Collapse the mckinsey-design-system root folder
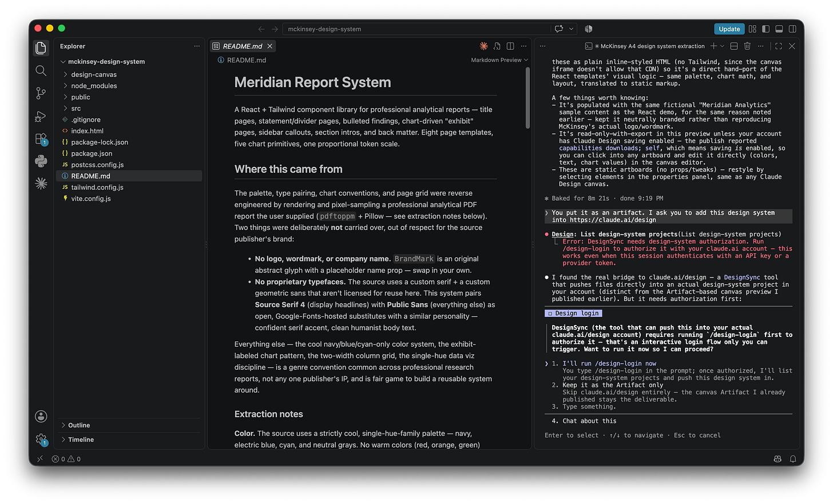 click(63, 62)
